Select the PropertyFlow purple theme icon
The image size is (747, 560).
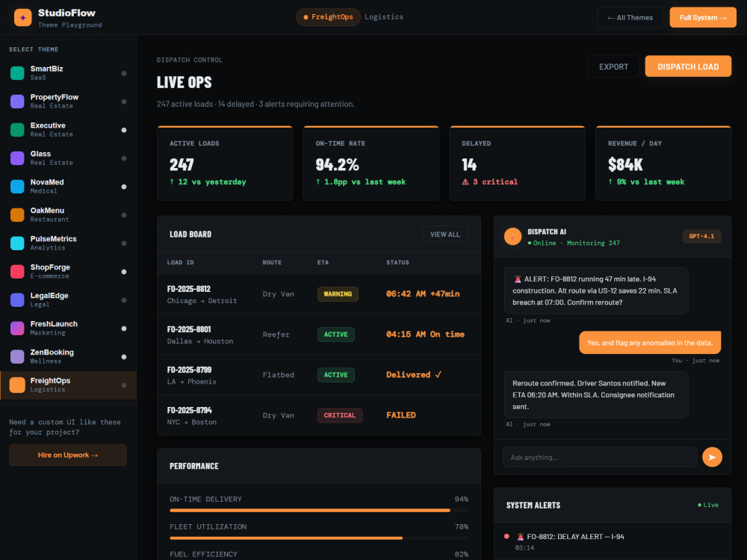[17, 102]
